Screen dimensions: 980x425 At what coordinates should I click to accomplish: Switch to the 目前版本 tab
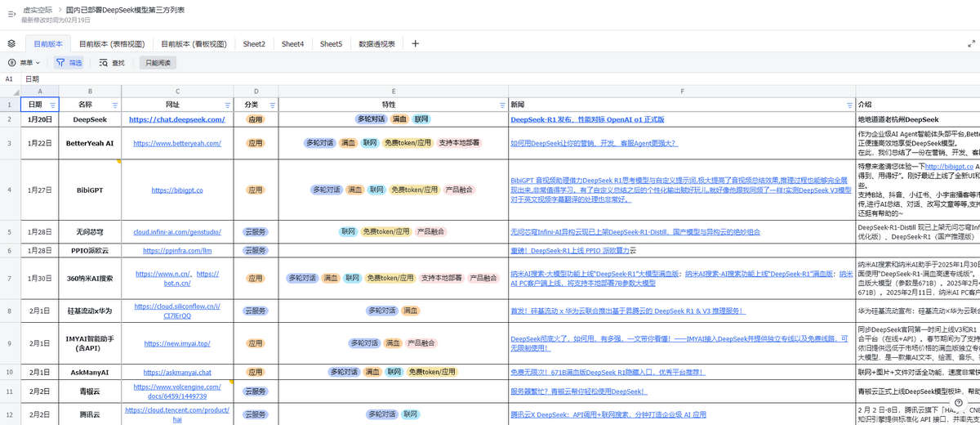click(x=48, y=44)
